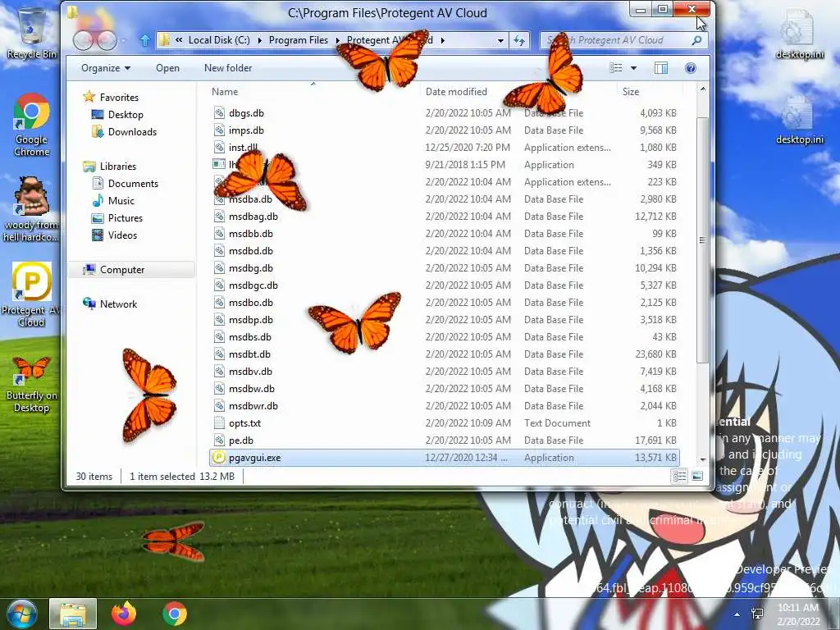This screenshot has height=630, width=840.
Task: Open Favorites star in navigation pane
Action: [89, 97]
